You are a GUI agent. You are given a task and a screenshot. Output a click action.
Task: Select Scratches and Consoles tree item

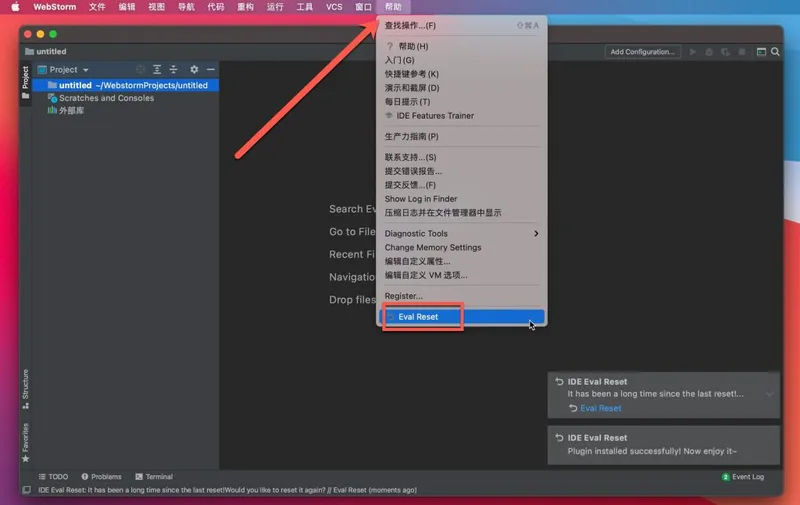pos(106,98)
